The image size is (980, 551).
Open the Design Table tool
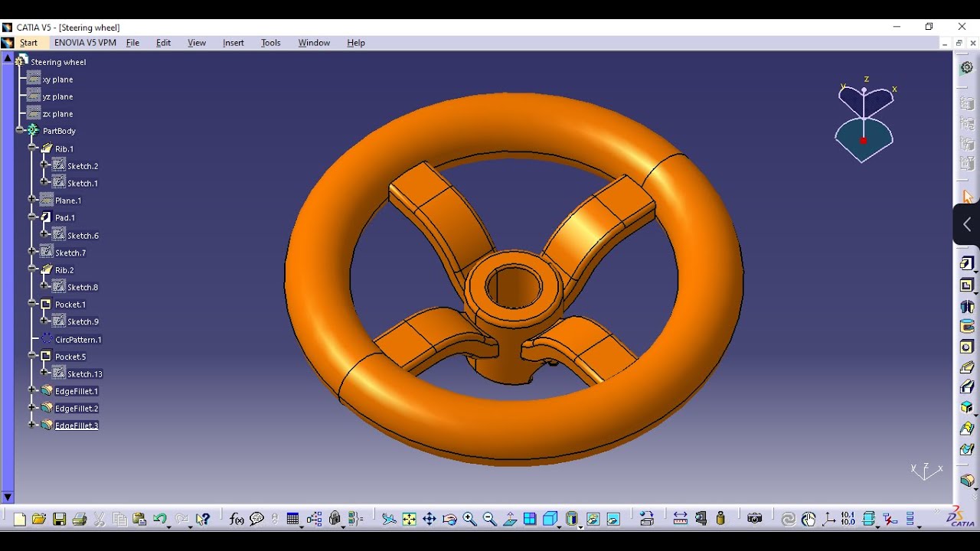(x=292, y=520)
